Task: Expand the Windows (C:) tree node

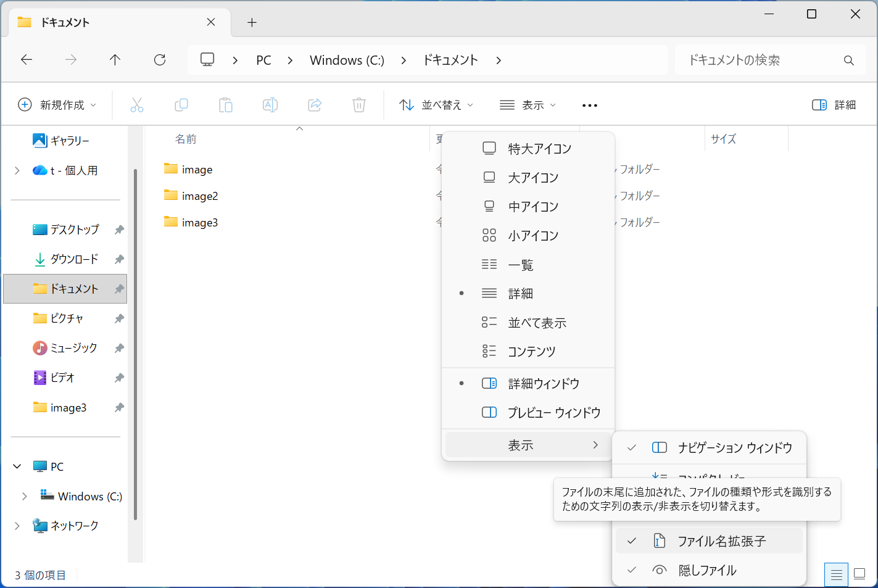Action: coord(25,496)
